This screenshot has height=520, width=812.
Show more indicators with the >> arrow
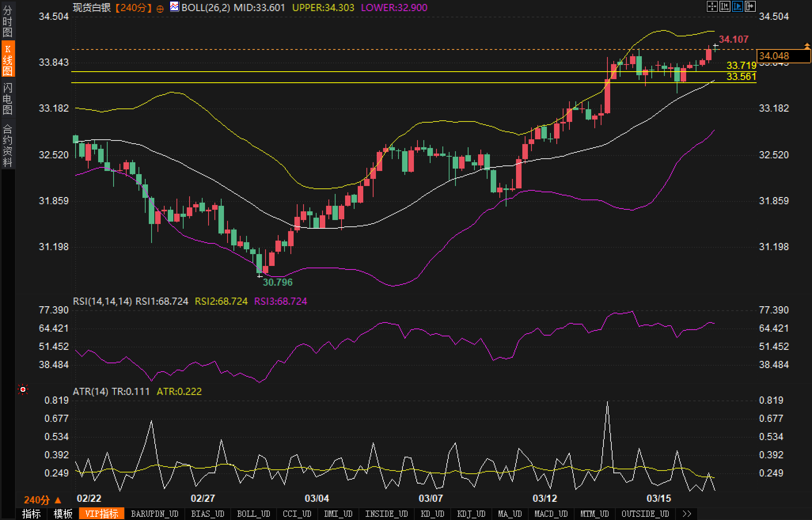(687, 514)
